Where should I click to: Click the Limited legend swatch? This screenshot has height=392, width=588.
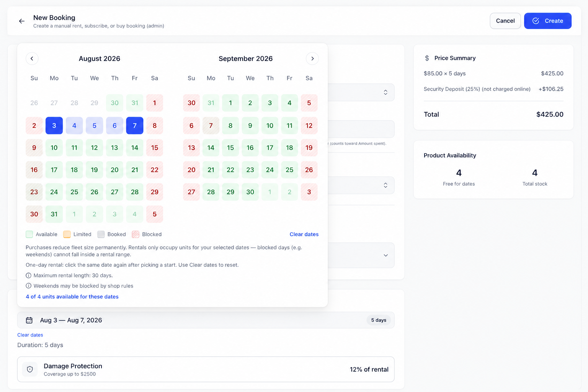(67, 234)
